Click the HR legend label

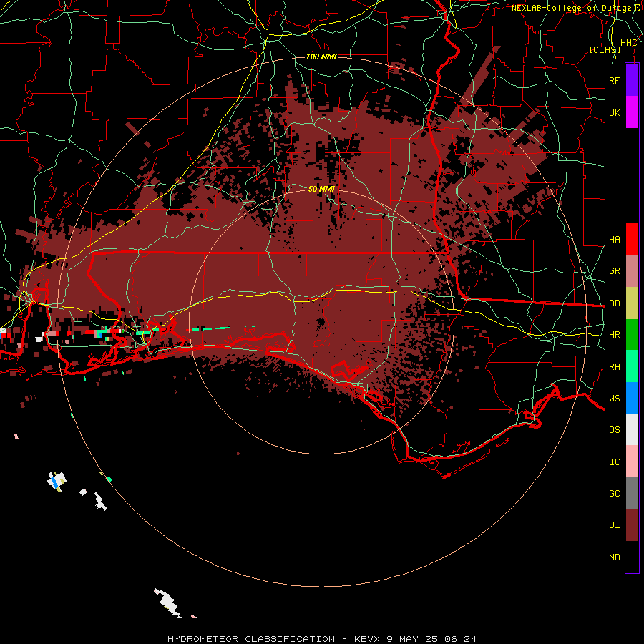click(x=614, y=335)
